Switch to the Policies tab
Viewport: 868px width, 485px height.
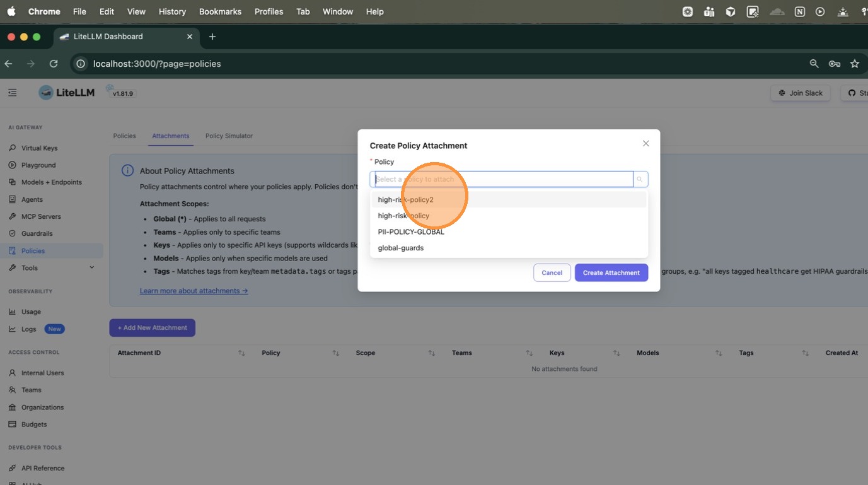(x=124, y=136)
